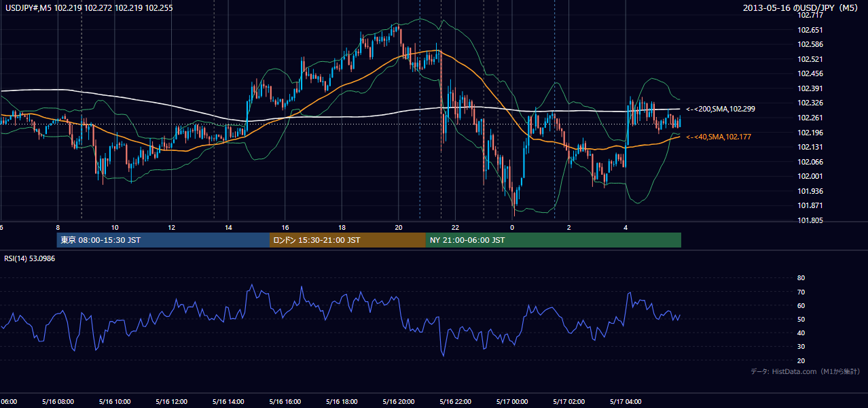The height and width of the screenshot is (408, 868).
Task: Click hour tick 12 under the price chart
Action: point(172,227)
